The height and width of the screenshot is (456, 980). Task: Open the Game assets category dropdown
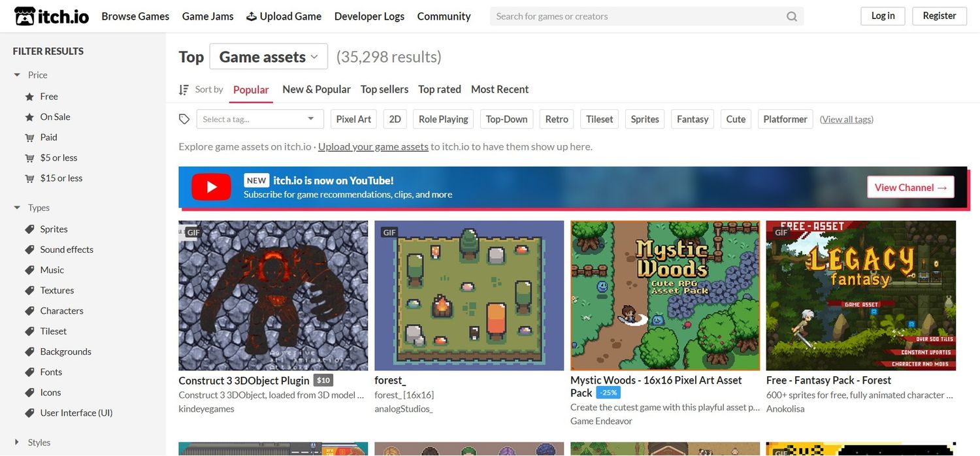tap(269, 57)
